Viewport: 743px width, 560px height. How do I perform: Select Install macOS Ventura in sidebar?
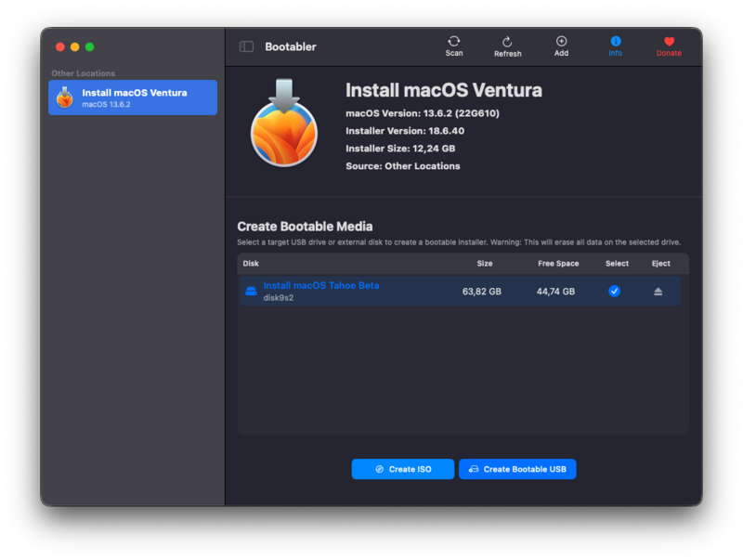[133, 98]
